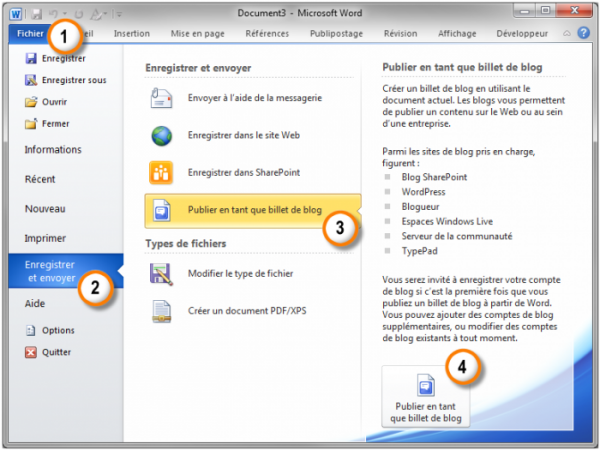Click the Save icon in quick access toolbar
This screenshot has width=600, height=450.
pyautogui.click(x=36, y=14)
